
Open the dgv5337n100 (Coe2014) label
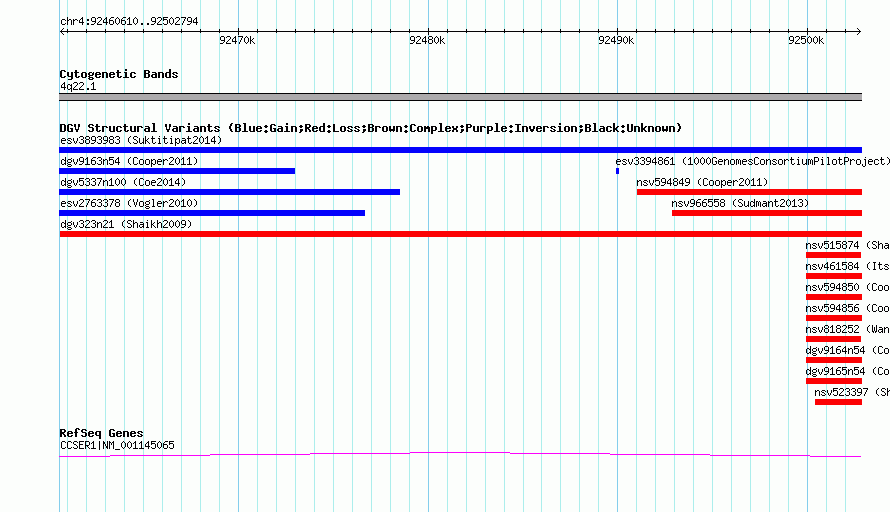(x=123, y=182)
